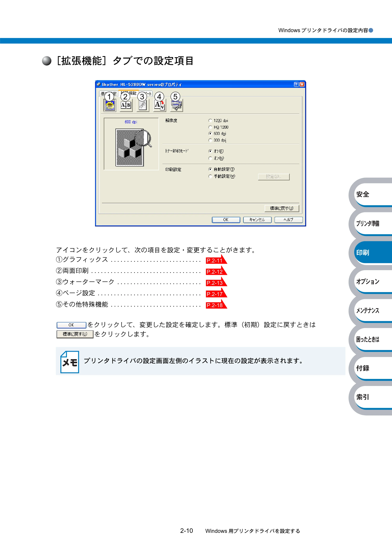Screen dimensions: 392x555
Task: Follow the P.2-12 page link
Action: (x=216, y=271)
